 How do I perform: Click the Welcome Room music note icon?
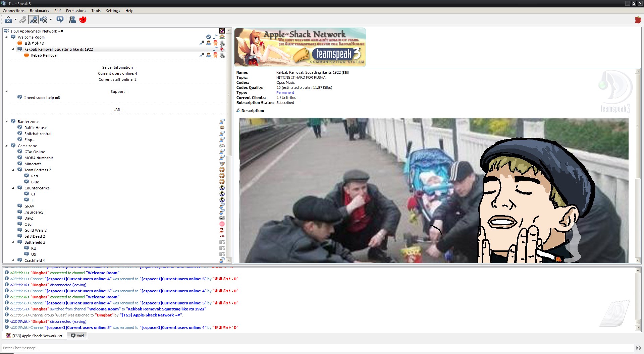[x=215, y=37]
